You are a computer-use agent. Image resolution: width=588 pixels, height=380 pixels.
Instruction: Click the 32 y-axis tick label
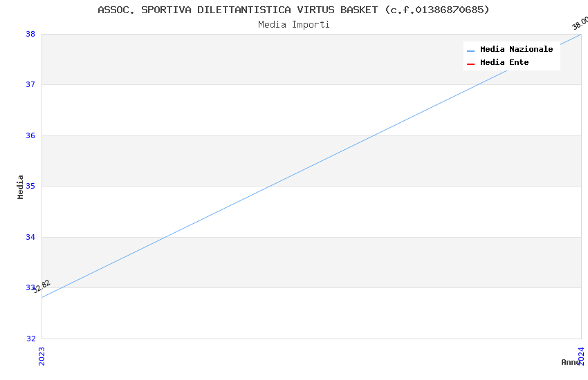tap(30, 339)
